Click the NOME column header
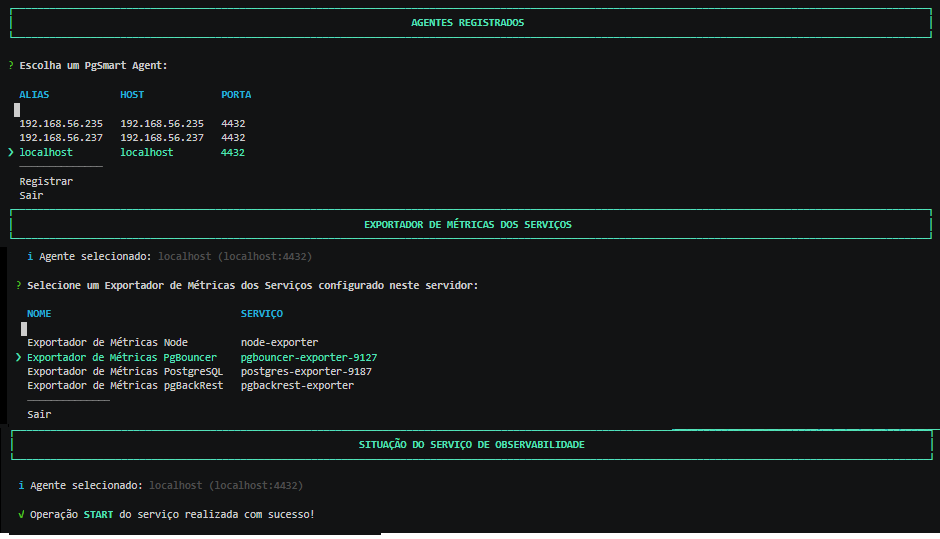This screenshot has height=539, width=940. click(x=39, y=314)
